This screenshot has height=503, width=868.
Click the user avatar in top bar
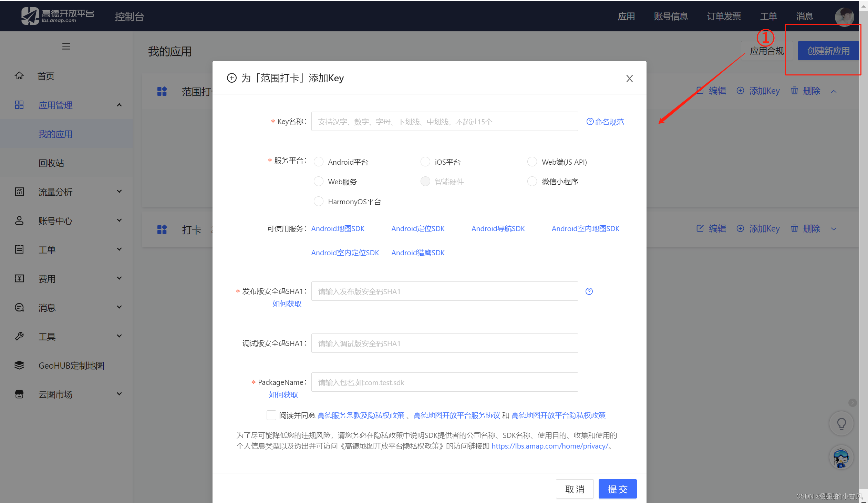click(x=844, y=16)
